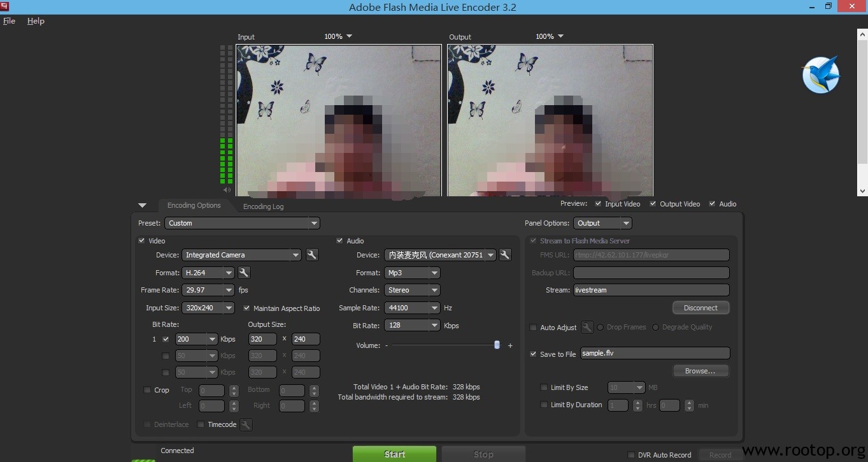
Task: Open audio device settings wrench icon
Action: tap(505, 255)
